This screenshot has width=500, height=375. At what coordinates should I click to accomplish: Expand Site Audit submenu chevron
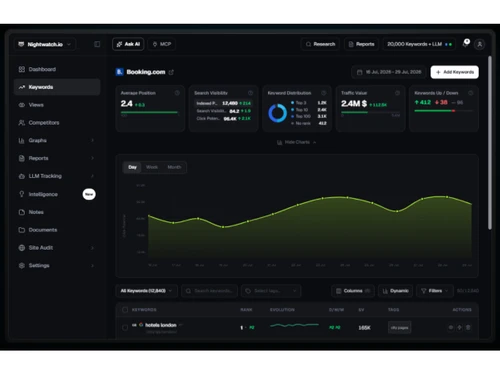[x=92, y=248]
